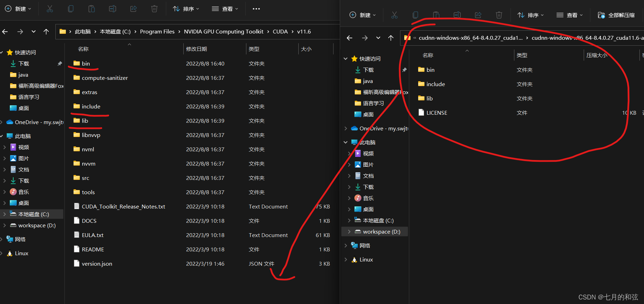This screenshot has height=304, width=644.
Task: Select bin folder in right cudnn window
Action: click(430, 70)
